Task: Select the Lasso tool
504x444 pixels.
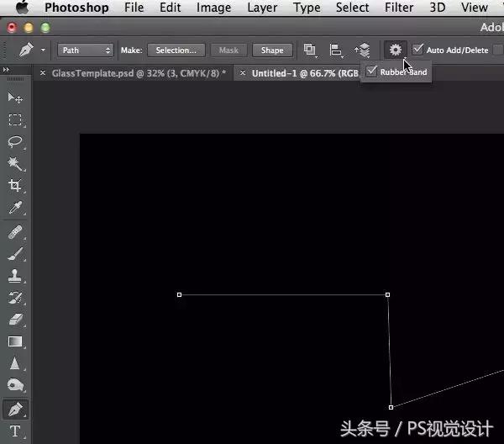Action: point(15,142)
